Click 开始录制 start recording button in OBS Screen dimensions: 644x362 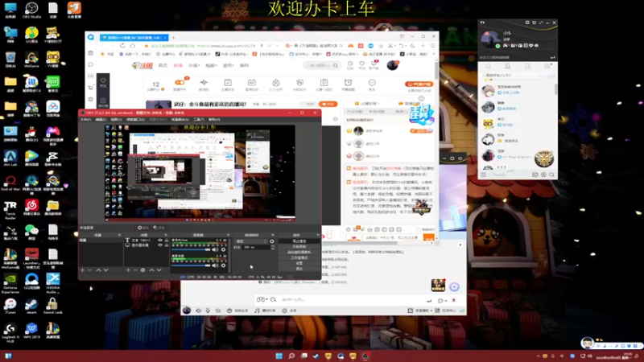pos(299,246)
